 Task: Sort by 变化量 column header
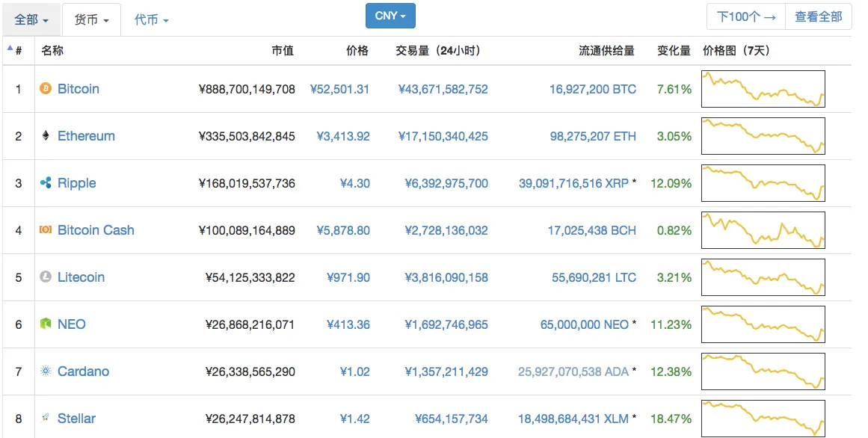pyautogui.click(x=674, y=50)
